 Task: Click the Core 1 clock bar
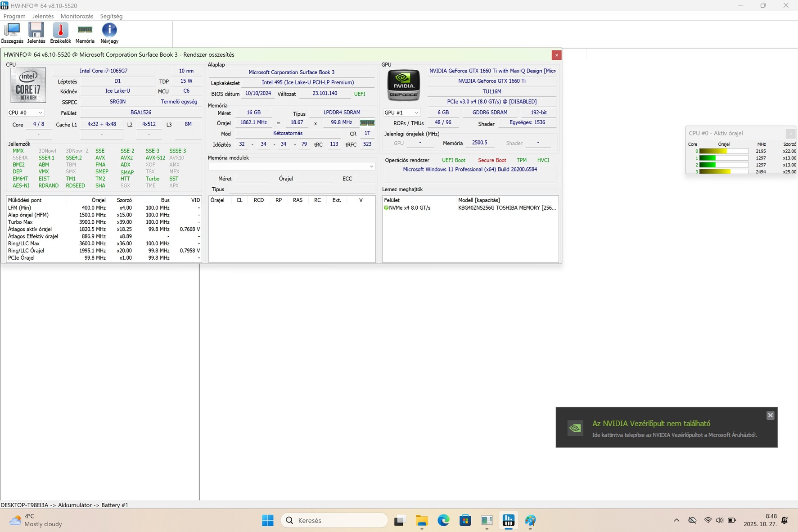pos(724,158)
